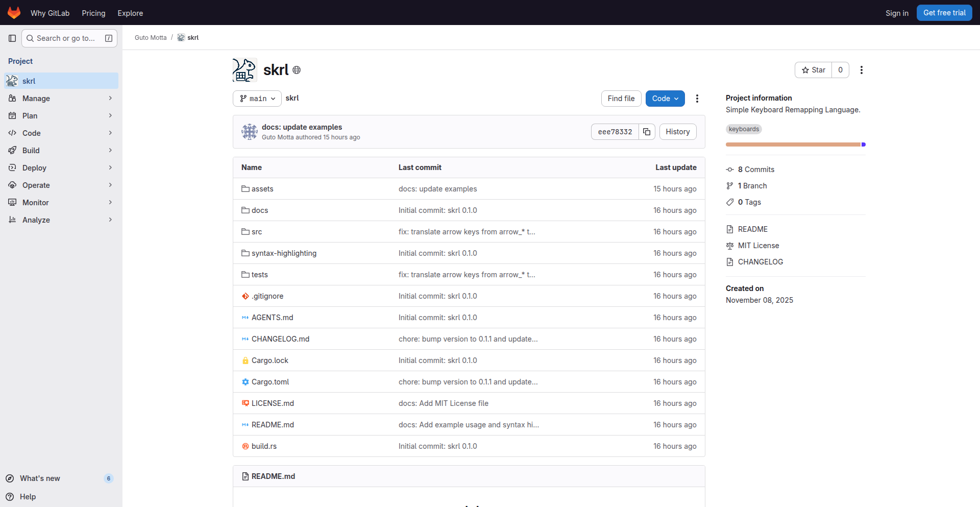
Task: Open the Cargo.toml file name
Action: point(270,382)
